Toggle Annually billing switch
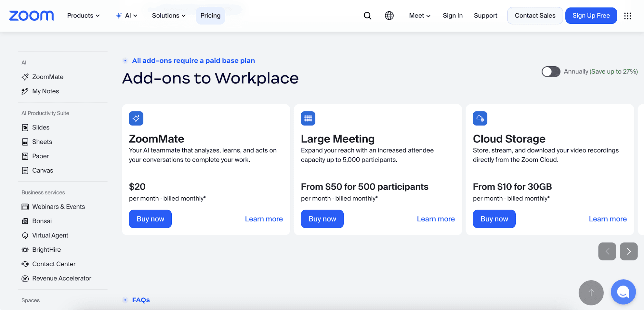 [551, 71]
